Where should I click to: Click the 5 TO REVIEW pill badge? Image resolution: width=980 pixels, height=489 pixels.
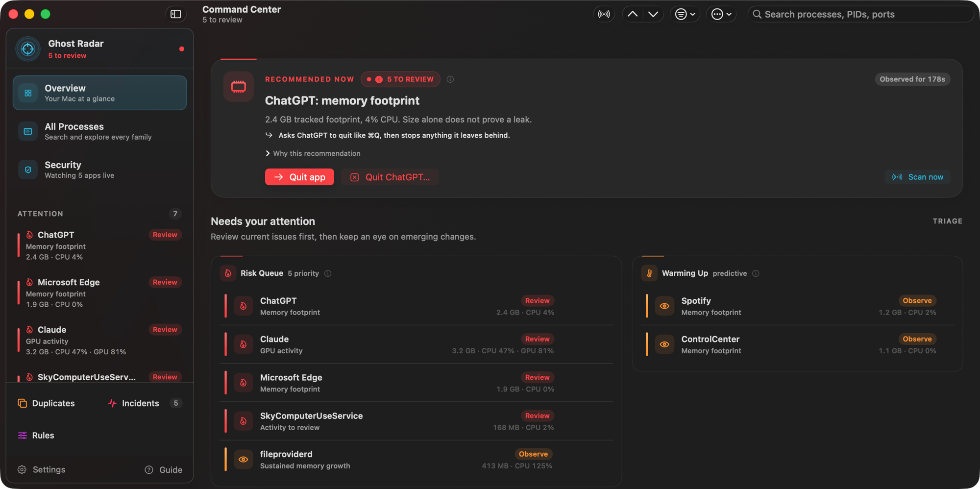(400, 79)
